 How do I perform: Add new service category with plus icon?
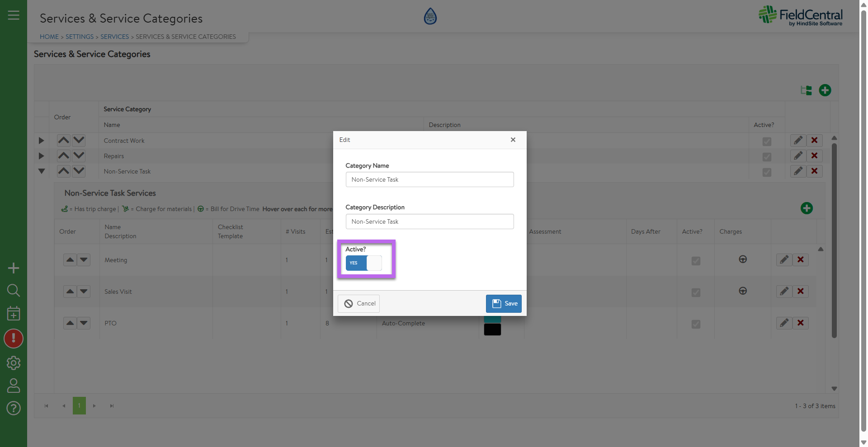point(825,90)
